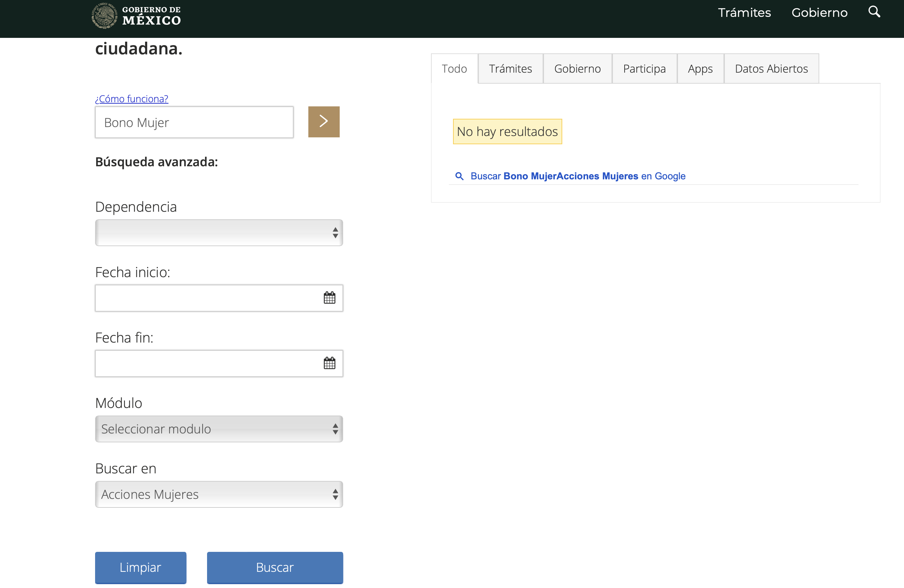Image resolution: width=904 pixels, height=588 pixels.
Task: Expand the Dependencia dropdown
Action: click(219, 232)
